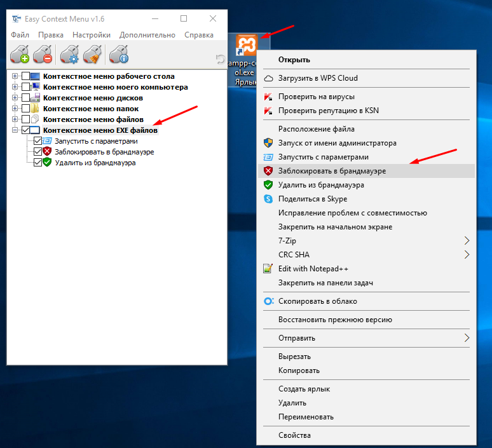Viewport: 492px width, 448px height.
Task: Click the Skype icon in context menu
Action: click(x=268, y=199)
